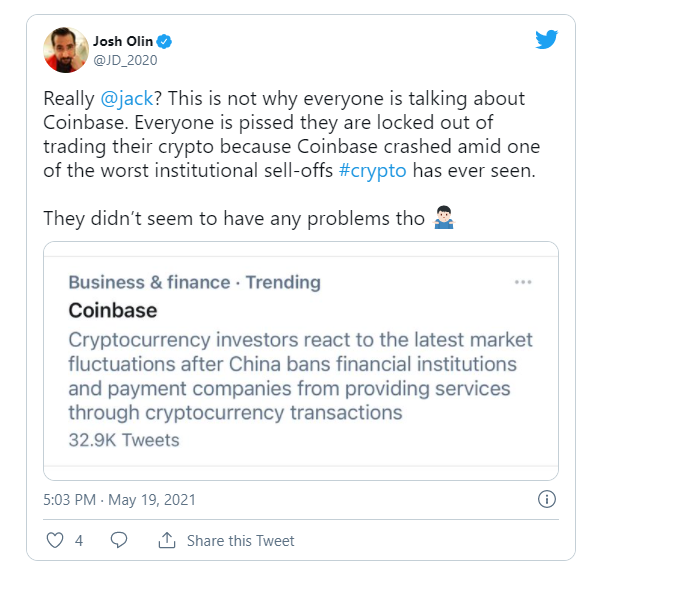Click the Business & finance Trending label
Screen dimensions: 679x596
[194, 282]
